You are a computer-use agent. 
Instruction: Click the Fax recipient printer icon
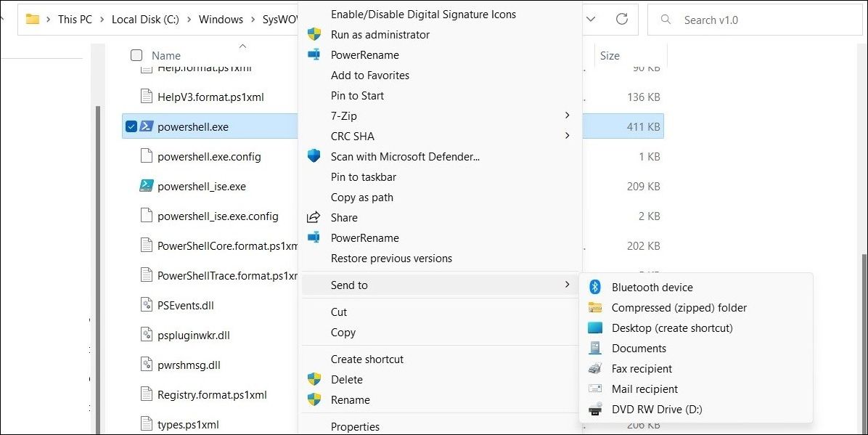595,369
